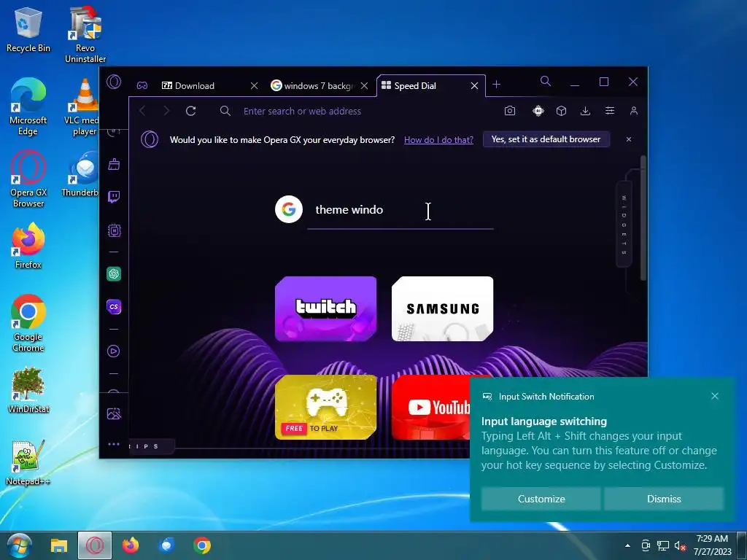Open the player icon in sidebar
Viewport: 747px width, 560px height.
tap(113, 351)
